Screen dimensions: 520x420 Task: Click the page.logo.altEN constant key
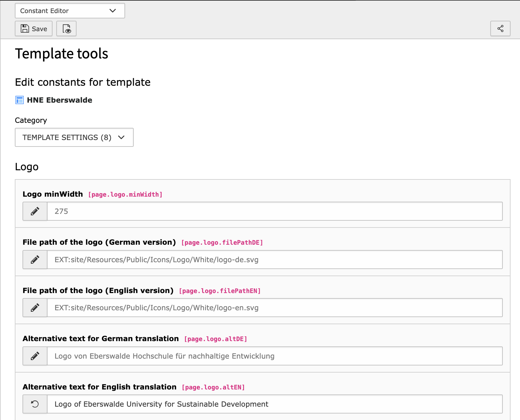point(213,387)
